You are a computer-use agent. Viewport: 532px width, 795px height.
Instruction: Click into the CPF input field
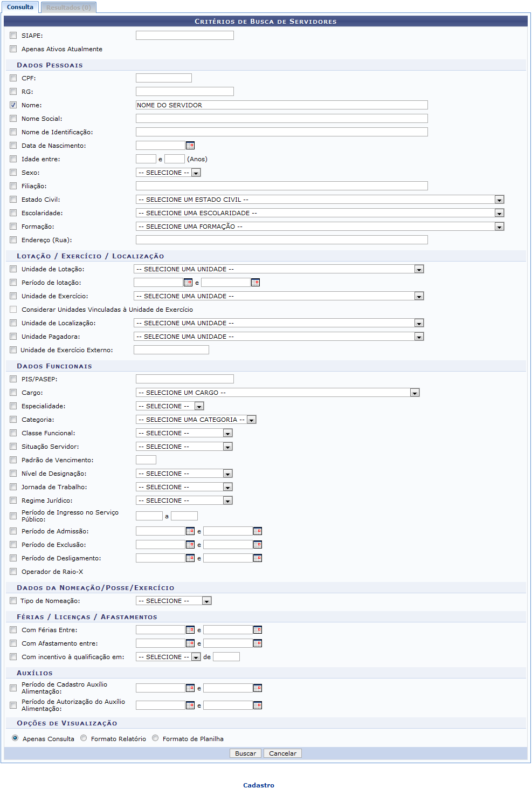coord(164,78)
